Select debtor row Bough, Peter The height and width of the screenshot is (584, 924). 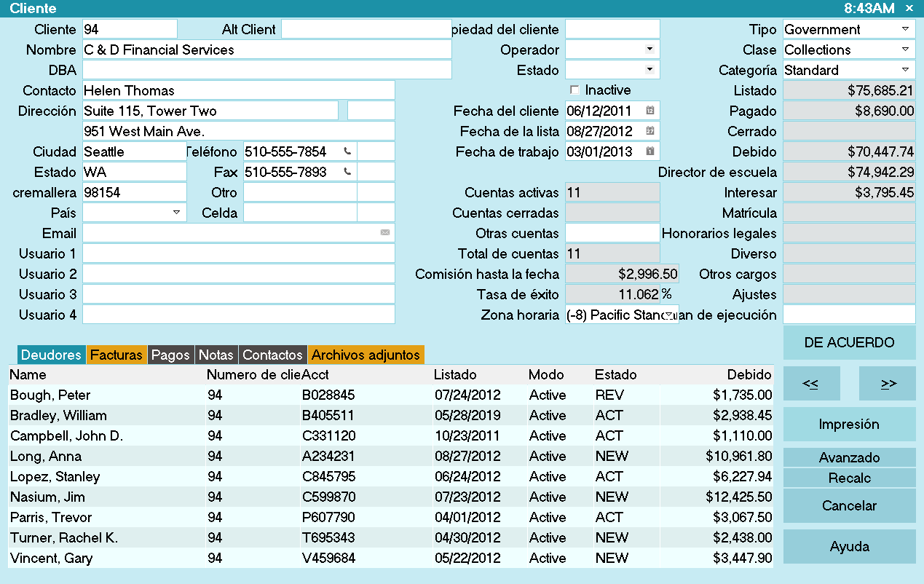pos(391,395)
